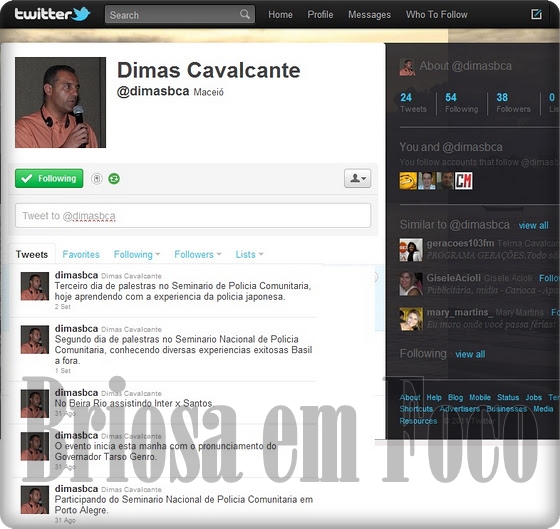The image size is (560, 529).
Task: Open the About footer link
Action: pyautogui.click(x=410, y=397)
